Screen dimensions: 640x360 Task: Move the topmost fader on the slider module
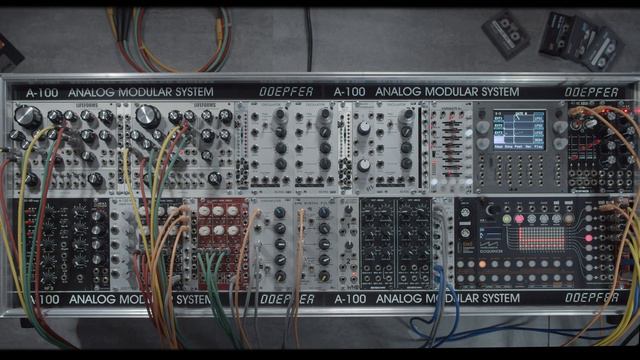[x=452, y=122]
